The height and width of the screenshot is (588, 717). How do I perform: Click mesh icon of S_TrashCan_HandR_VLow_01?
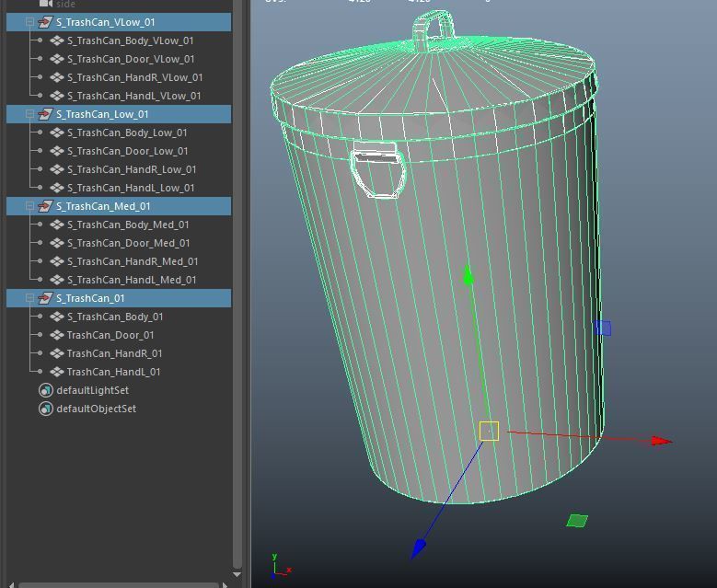tap(57, 77)
